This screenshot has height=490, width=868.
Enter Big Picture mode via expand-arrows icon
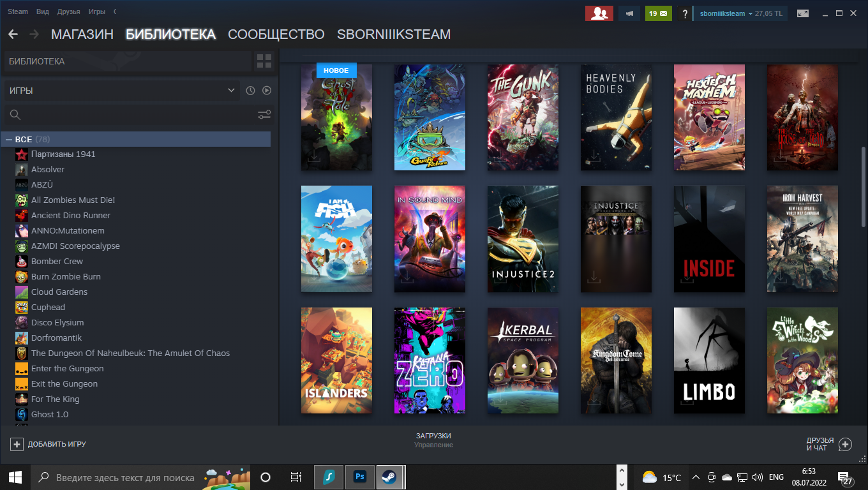coord(802,13)
